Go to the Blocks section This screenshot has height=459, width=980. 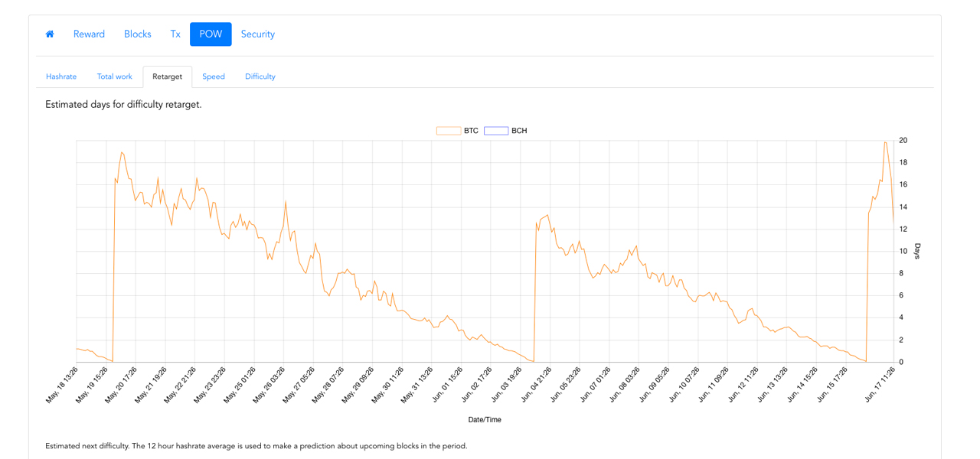click(x=138, y=34)
